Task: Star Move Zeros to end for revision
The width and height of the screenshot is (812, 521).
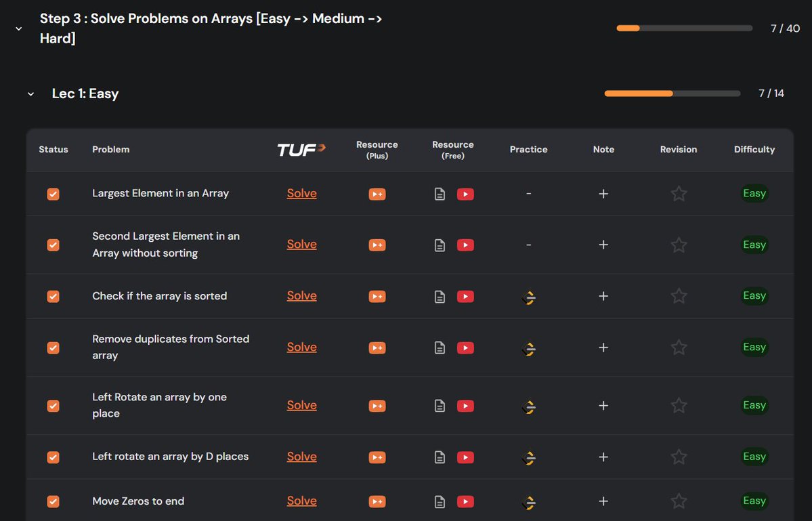Action: coord(679,501)
